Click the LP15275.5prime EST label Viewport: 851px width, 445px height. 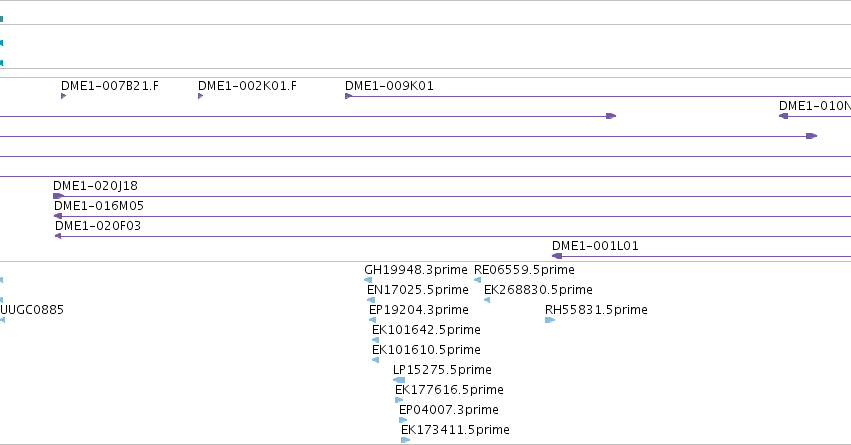442,370
